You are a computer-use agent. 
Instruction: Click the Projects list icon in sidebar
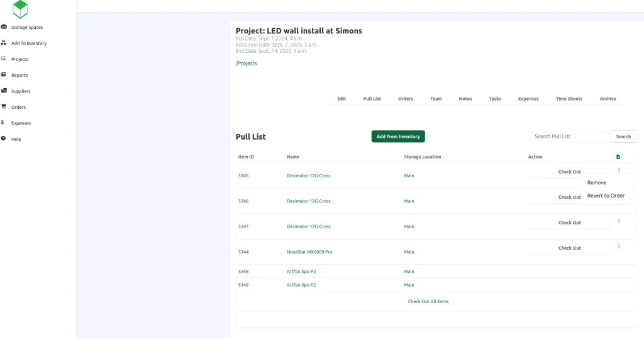coord(3,58)
